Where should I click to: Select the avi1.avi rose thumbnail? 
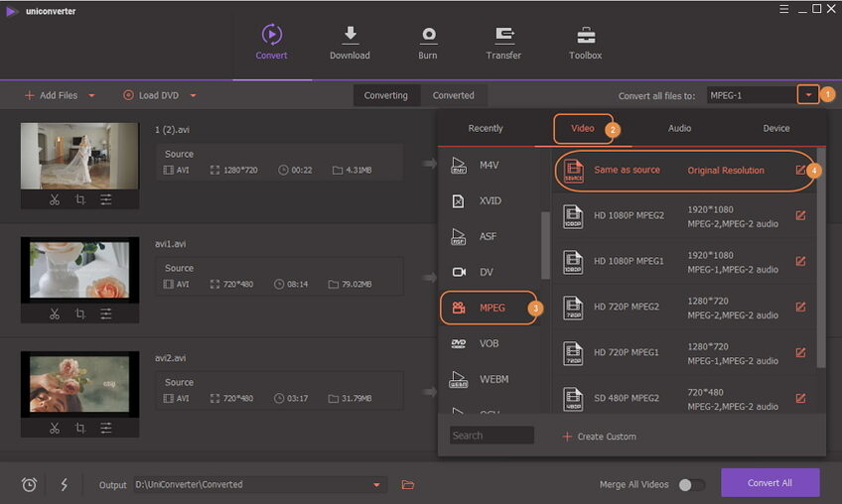coord(79,270)
